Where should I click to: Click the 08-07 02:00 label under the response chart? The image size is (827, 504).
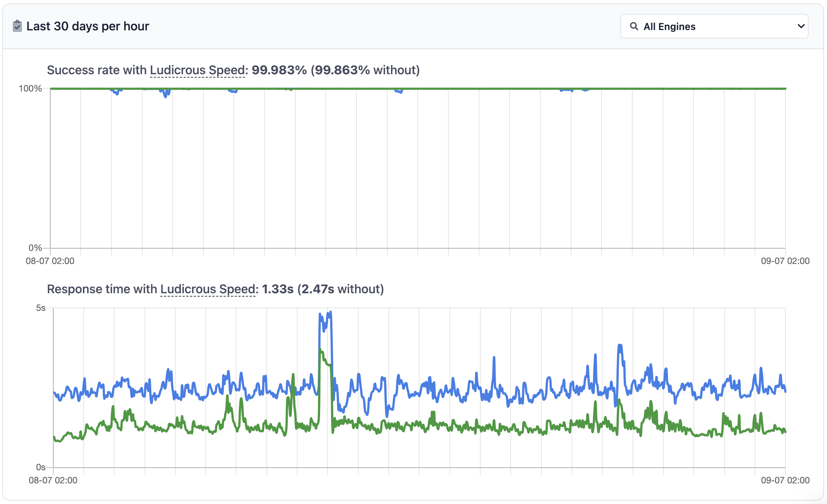click(x=53, y=480)
